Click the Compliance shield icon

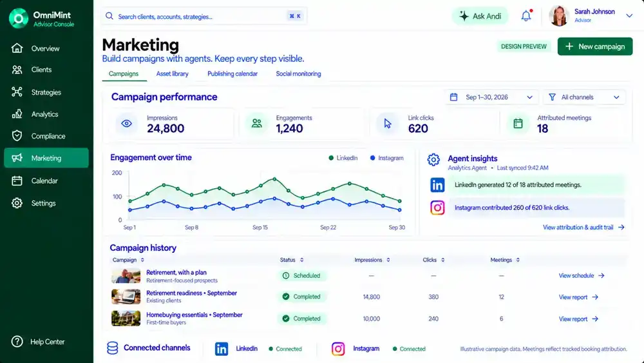point(17,136)
